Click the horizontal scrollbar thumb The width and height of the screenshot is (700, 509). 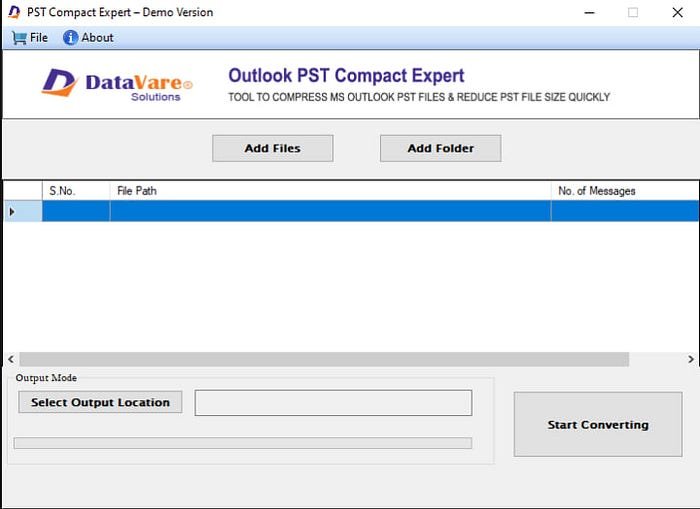(x=324, y=359)
